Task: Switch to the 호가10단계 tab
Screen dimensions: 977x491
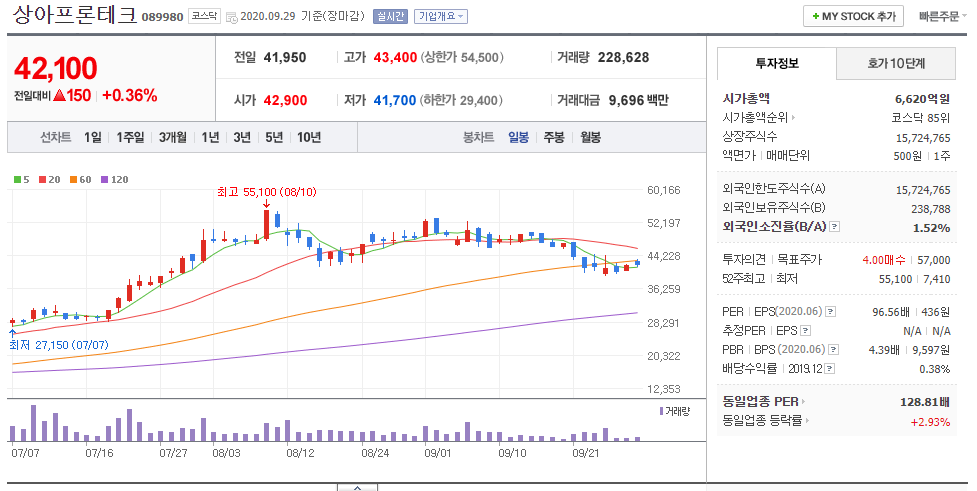Action: [x=895, y=64]
